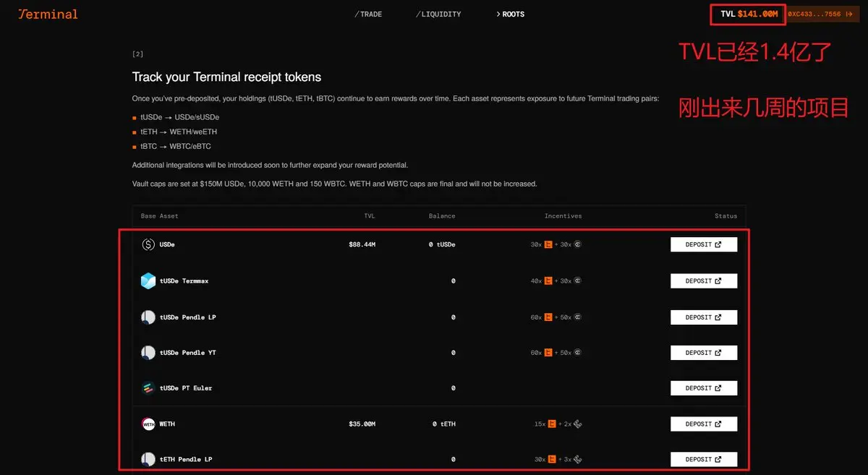
Task: Click the tETH Pendle LP asset name
Action: click(x=186, y=459)
